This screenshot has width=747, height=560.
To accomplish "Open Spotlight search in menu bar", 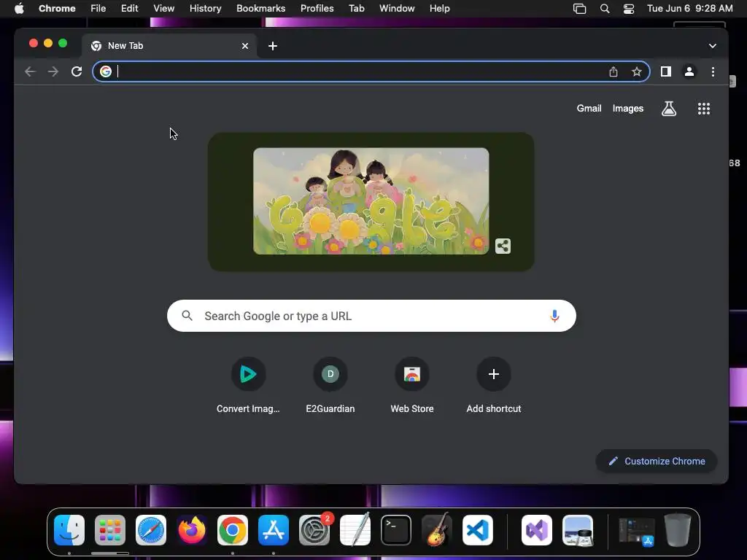I will tap(605, 9).
